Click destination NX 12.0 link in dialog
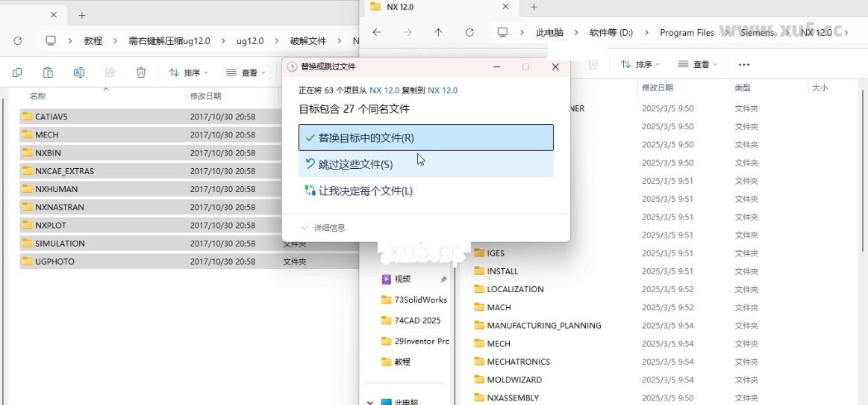Image resolution: width=868 pixels, height=405 pixels. click(443, 90)
